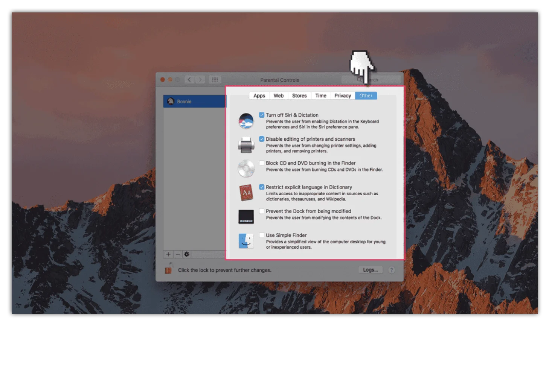Go forward with the right chevron
This screenshot has width=549, height=392.
pos(200,80)
